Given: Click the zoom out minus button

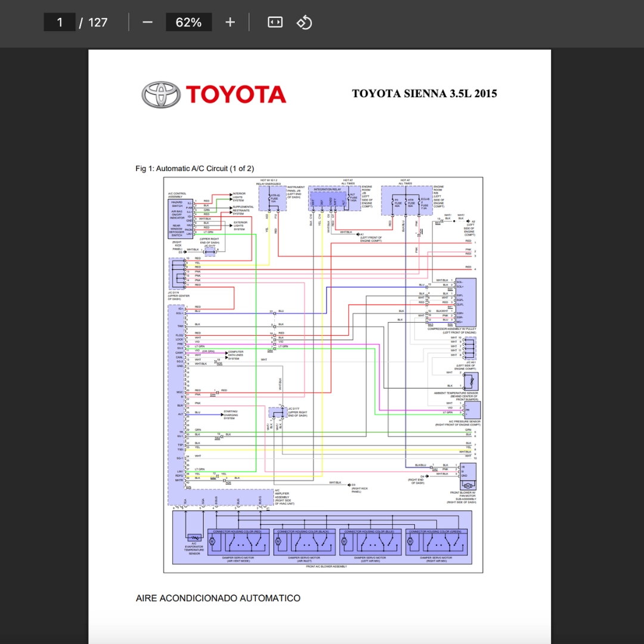Looking at the screenshot, I should pos(147,22).
